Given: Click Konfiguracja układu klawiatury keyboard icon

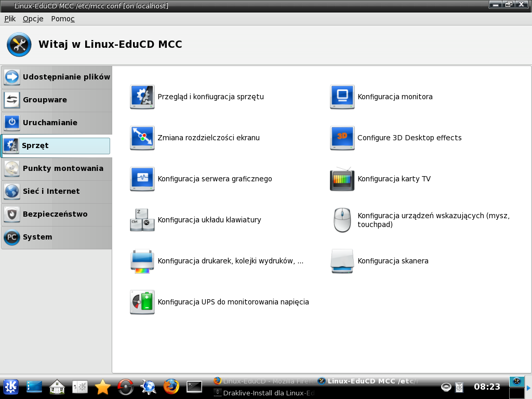Looking at the screenshot, I should click(x=142, y=220).
